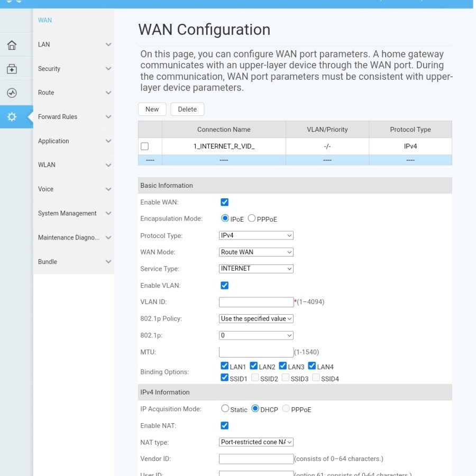Expand the Application menu chevron
The image size is (476, 476).
point(108,141)
